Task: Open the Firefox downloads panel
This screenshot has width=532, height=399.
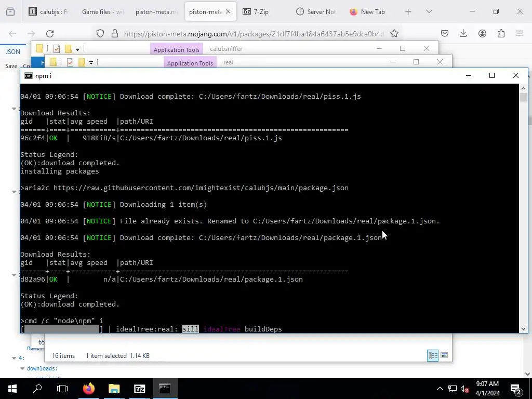Action: (x=463, y=33)
